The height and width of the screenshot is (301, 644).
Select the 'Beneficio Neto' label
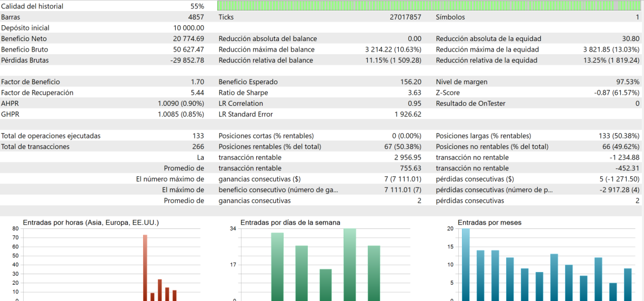tap(24, 38)
